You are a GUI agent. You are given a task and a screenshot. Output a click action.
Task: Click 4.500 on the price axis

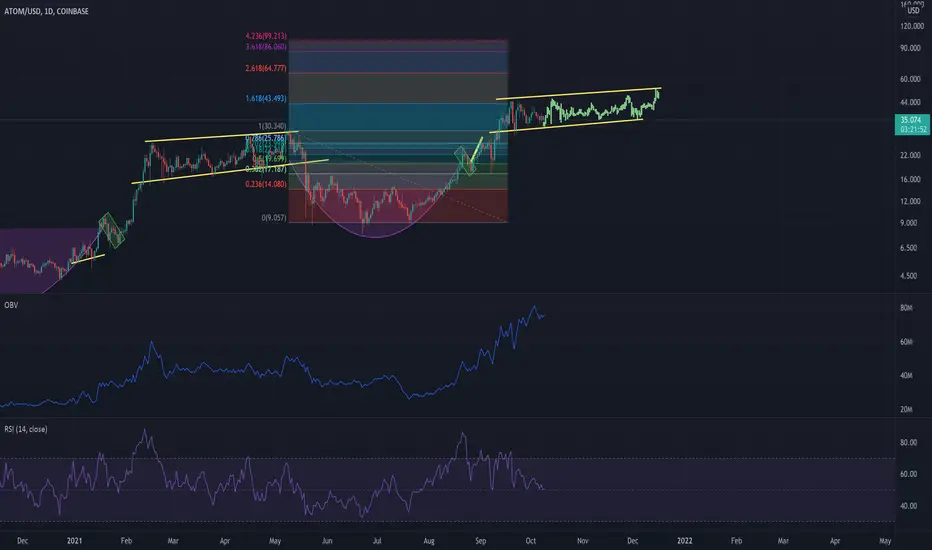click(909, 276)
